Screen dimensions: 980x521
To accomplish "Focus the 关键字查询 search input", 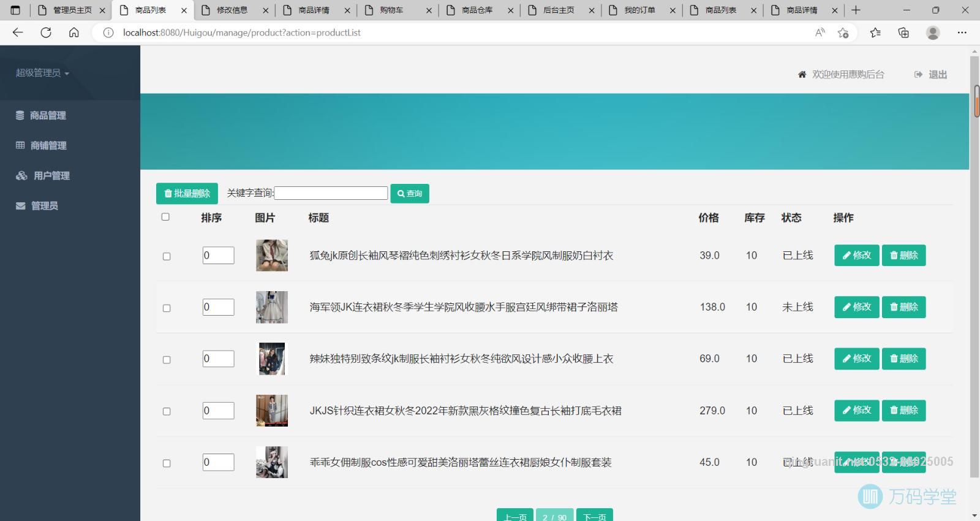I will coord(331,193).
